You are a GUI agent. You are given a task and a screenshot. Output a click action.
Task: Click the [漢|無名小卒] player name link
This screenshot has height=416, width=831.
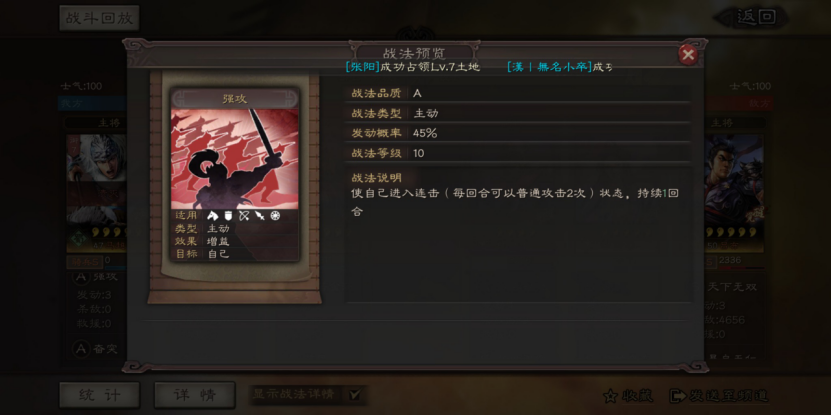tap(550, 67)
